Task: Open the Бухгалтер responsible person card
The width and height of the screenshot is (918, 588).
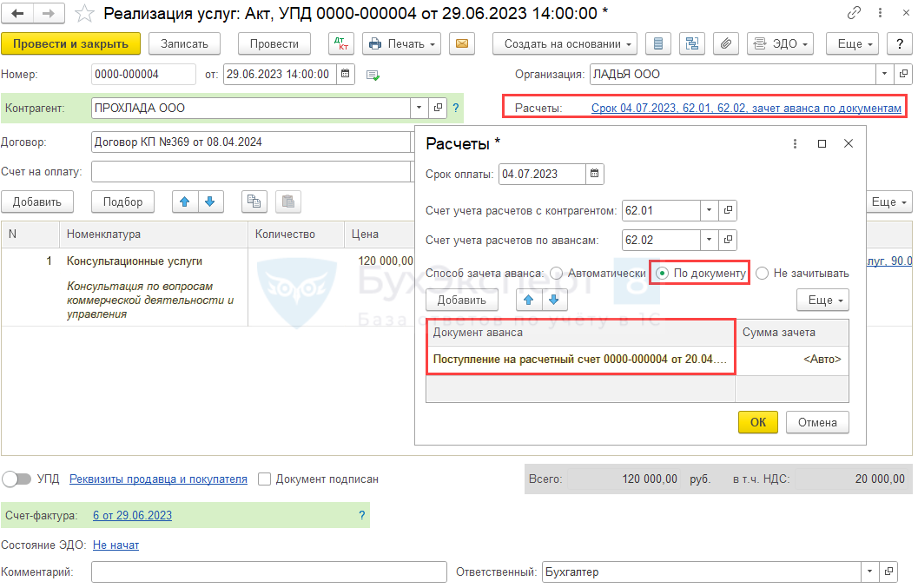Action: click(x=888, y=571)
